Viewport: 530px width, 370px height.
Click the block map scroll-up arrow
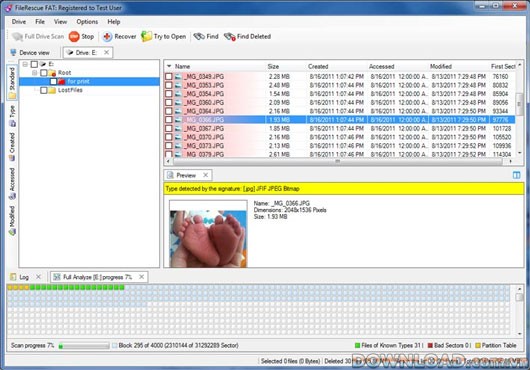point(520,289)
